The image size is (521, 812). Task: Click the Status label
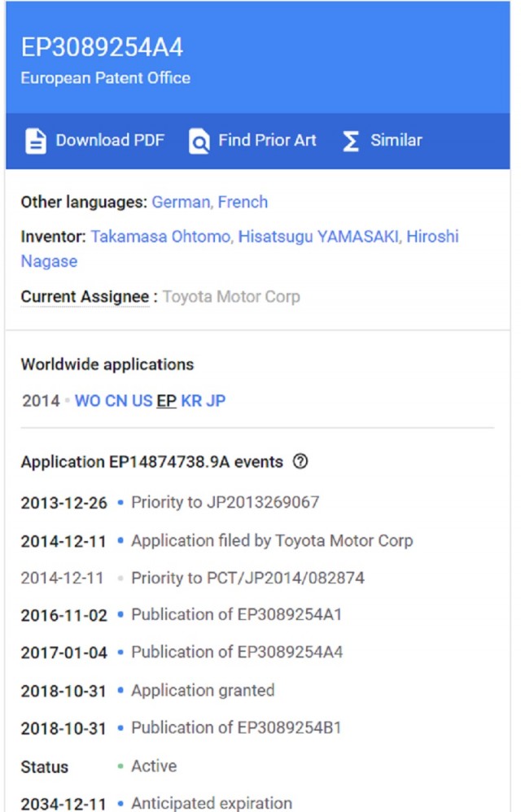point(45,767)
